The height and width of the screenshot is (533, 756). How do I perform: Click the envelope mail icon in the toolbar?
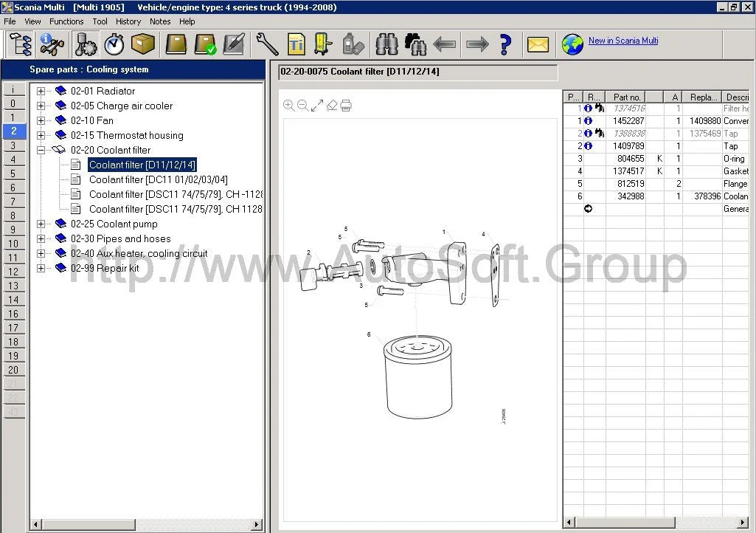pyautogui.click(x=538, y=44)
